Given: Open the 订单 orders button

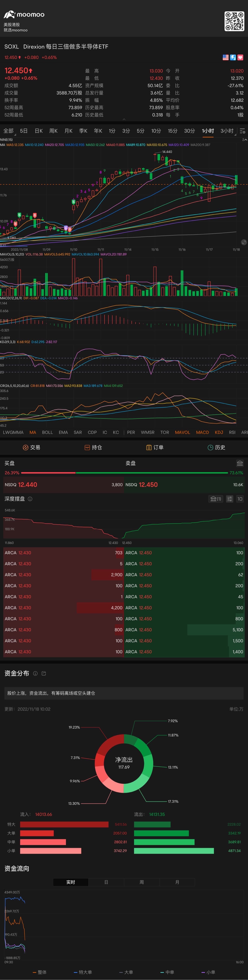Looking at the screenshot, I should pos(155,447).
